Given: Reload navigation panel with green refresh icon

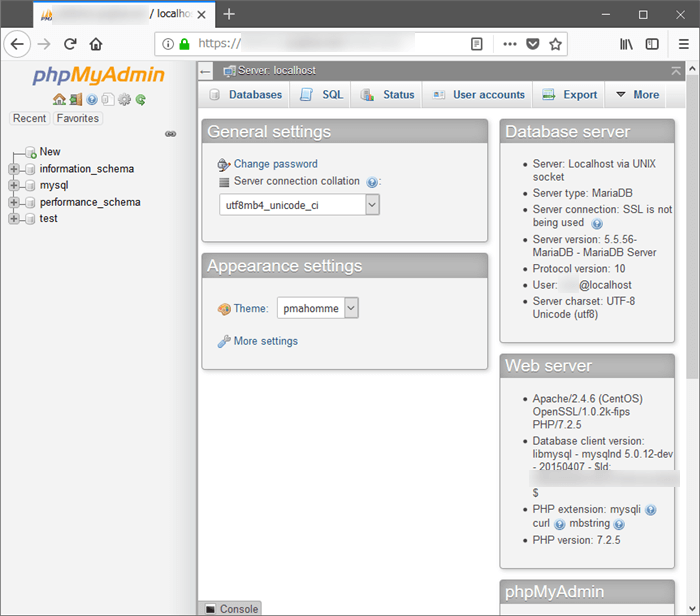Looking at the screenshot, I should coord(141,99).
